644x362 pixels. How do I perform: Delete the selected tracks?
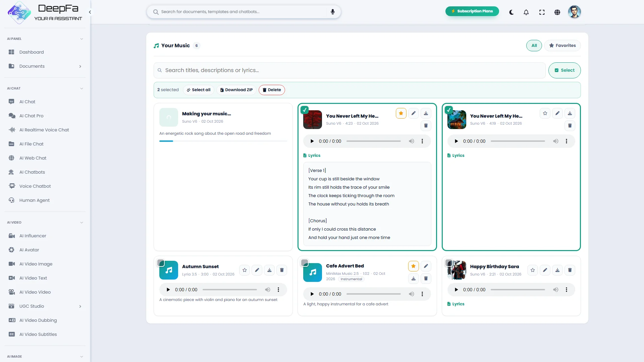pos(272,90)
